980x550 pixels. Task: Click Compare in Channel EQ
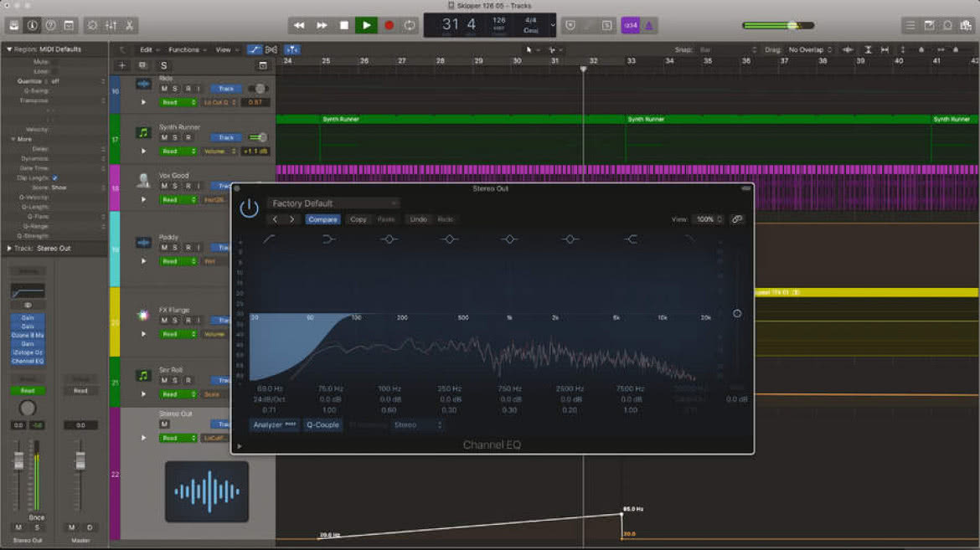pos(322,219)
